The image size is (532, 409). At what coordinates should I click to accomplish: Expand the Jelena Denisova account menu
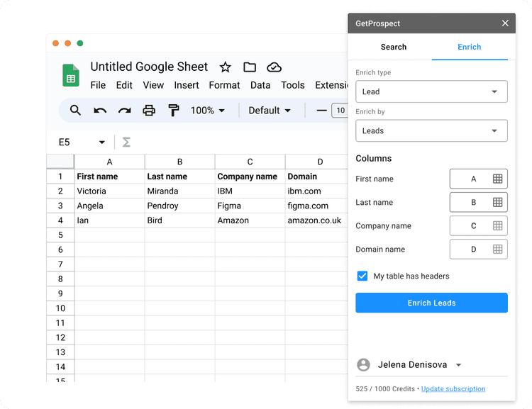459,365
